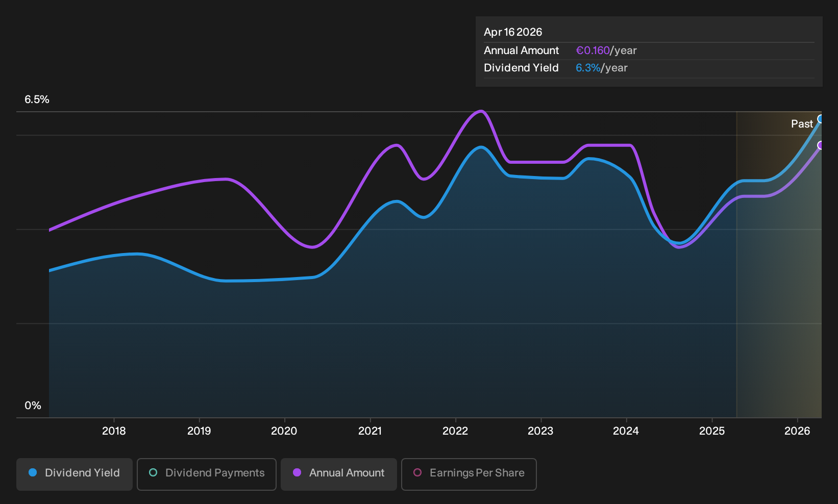Click the 2021 x-axis label
The width and height of the screenshot is (838, 504).
(370, 431)
